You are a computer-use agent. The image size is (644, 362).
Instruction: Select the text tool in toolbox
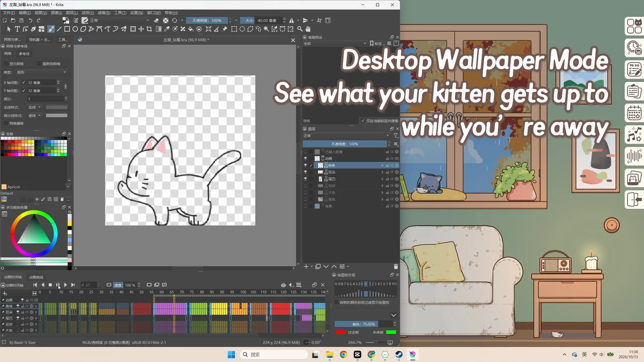click(x=17, y=29)
